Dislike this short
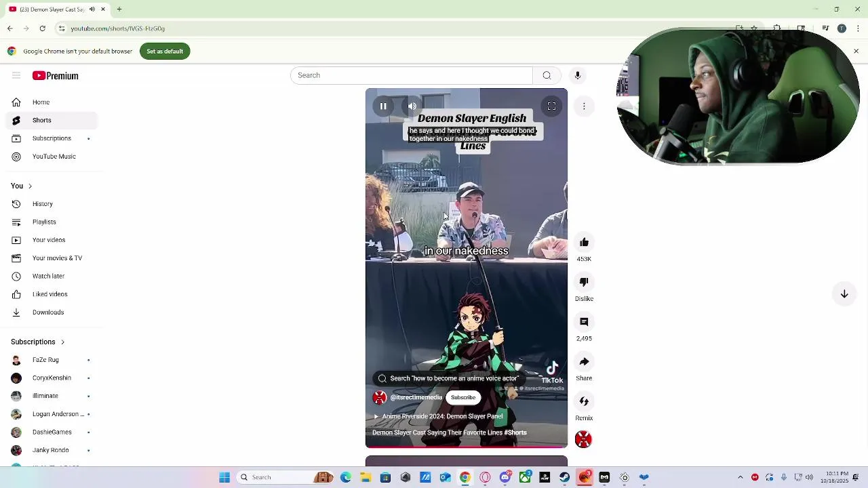The image size is (868, 488). tap(584, 282)
